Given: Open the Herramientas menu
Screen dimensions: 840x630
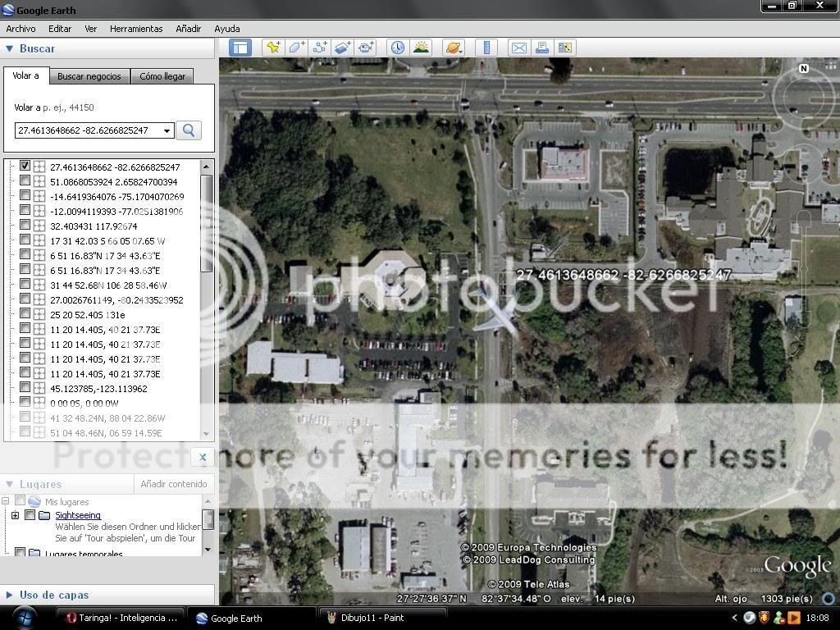Looking at the screenshot, I should [136, 29].
